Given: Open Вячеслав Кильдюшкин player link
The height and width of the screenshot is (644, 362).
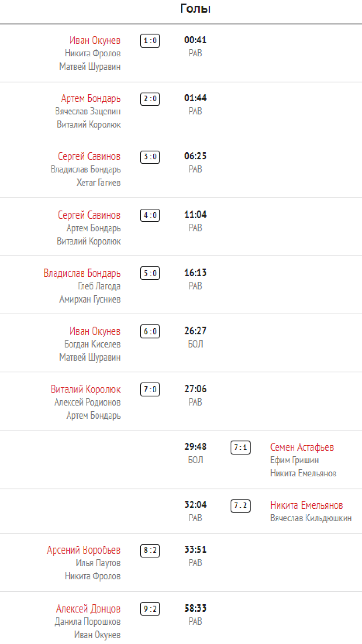Looking at the screenshot, I should point(311,518).
